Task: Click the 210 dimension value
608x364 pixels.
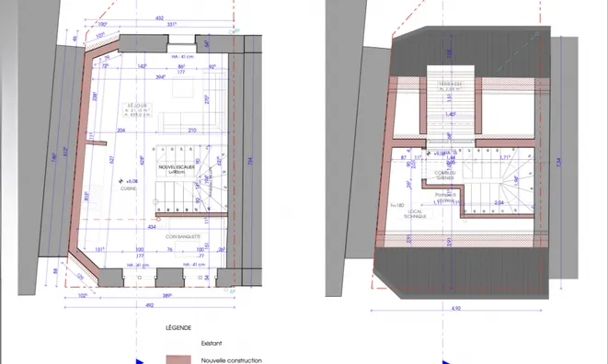Action: (192, 131)
